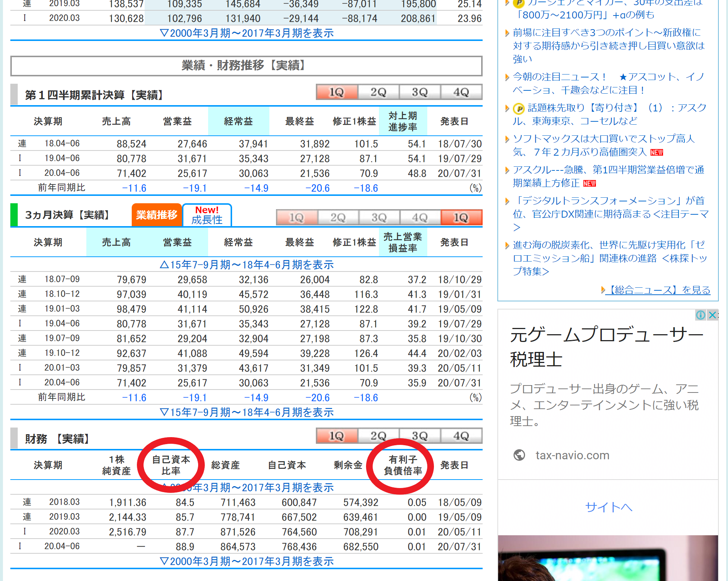Click the 18.04-06 cumulative row period
Screen dimensions: 728x581
[x=62, y=143]
